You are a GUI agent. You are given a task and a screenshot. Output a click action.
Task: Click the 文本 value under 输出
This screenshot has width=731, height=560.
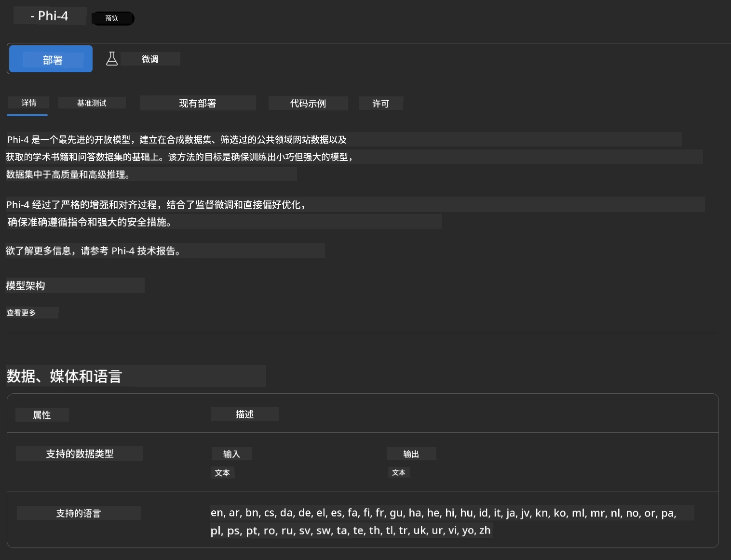point(399,472)
